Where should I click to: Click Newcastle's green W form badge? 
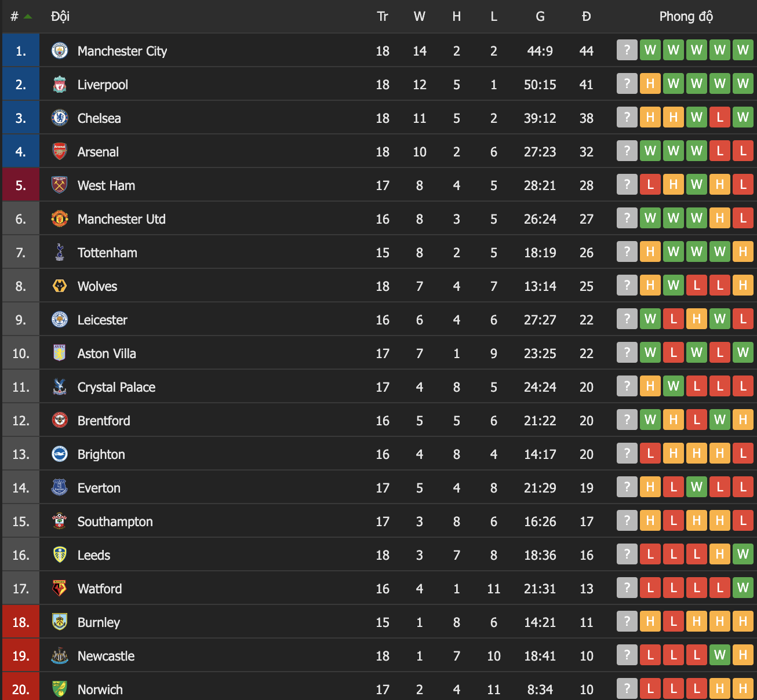pos(719,655)
